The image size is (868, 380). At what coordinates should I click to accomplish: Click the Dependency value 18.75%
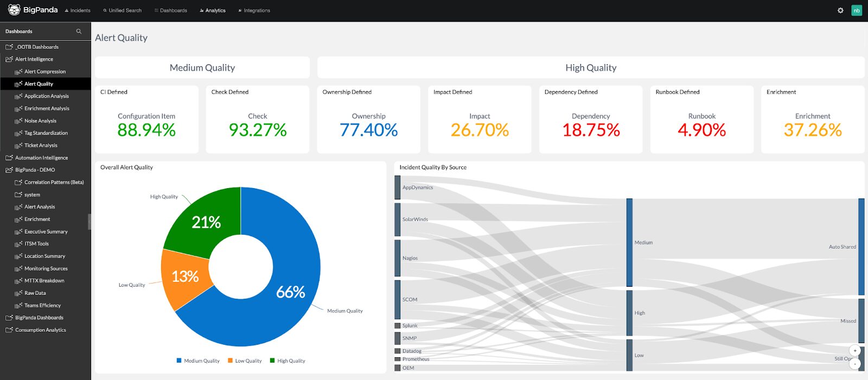click(591, 130)
